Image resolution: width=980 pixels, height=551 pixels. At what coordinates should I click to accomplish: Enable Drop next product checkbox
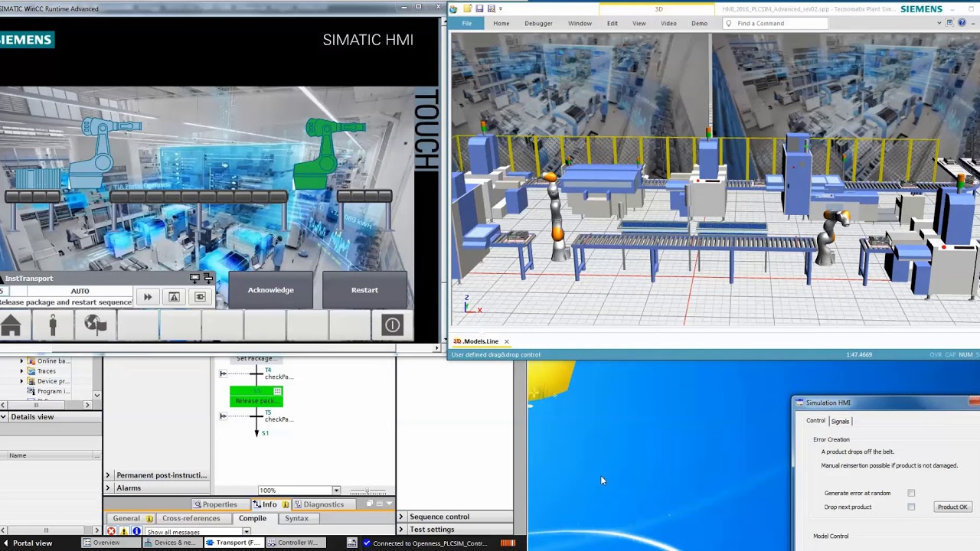911,507
